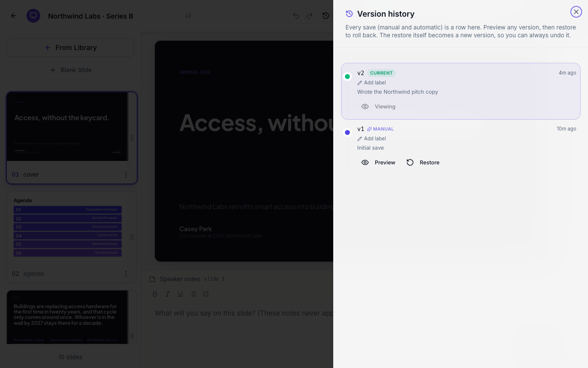588x368 pixels.
Task: Select the cover slide thumbnail
Action: tap(67, 127)
